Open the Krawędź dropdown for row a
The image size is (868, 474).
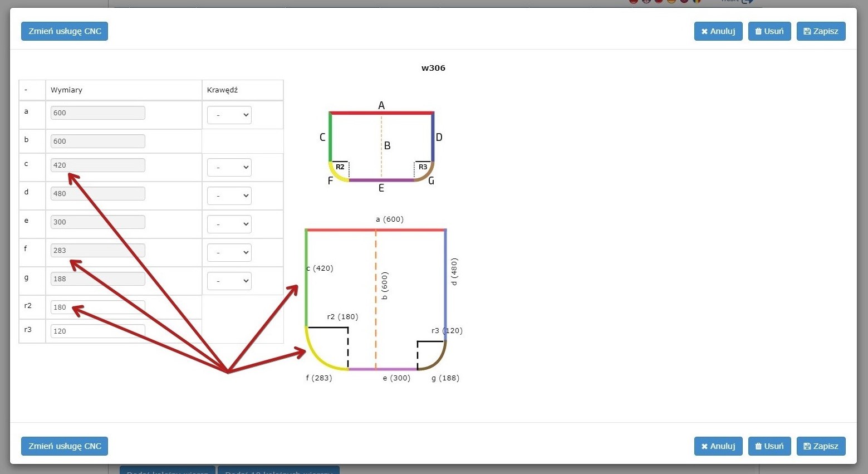coord(229,115)
